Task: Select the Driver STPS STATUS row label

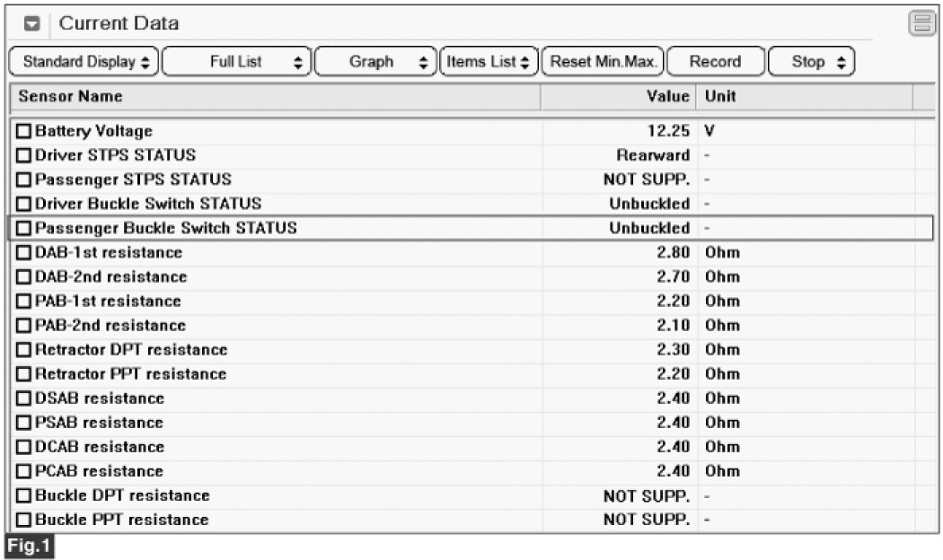Action: pos(116,155)
